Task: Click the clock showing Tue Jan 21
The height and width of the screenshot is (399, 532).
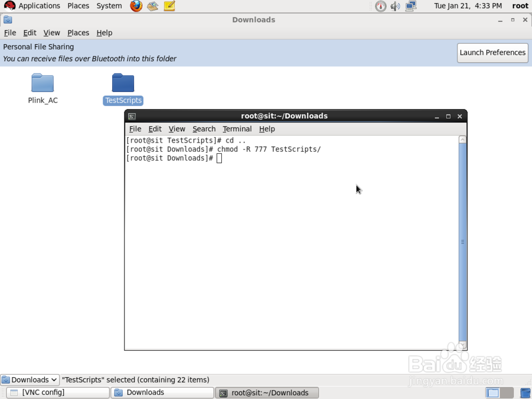Action: click(x=468, y=6)
